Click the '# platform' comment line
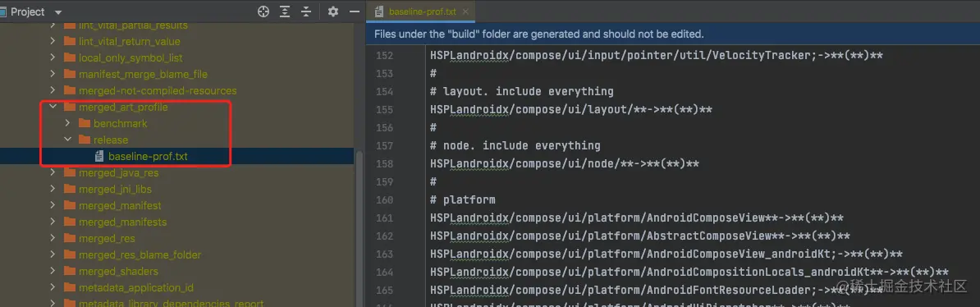Image resolution: width=980 pixels, height=307 pixels. click(462, 200)
